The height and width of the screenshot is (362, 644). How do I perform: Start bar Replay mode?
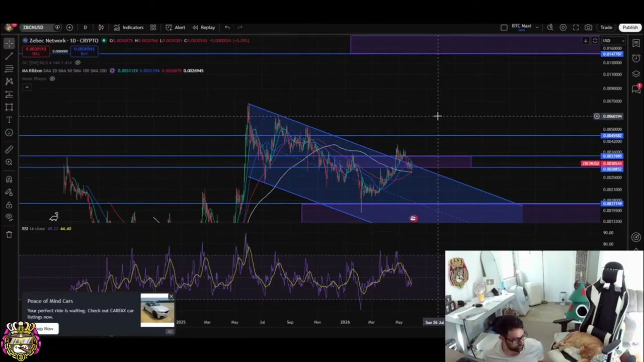coord(204,27)
